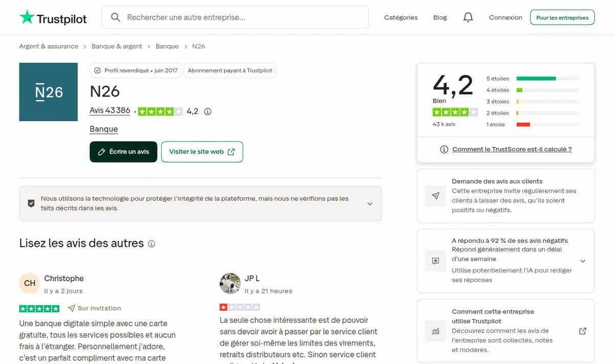Viewport: 614px width, 364px height.
Task: Expand the platform integrity notice chevron
Action: 370,203
